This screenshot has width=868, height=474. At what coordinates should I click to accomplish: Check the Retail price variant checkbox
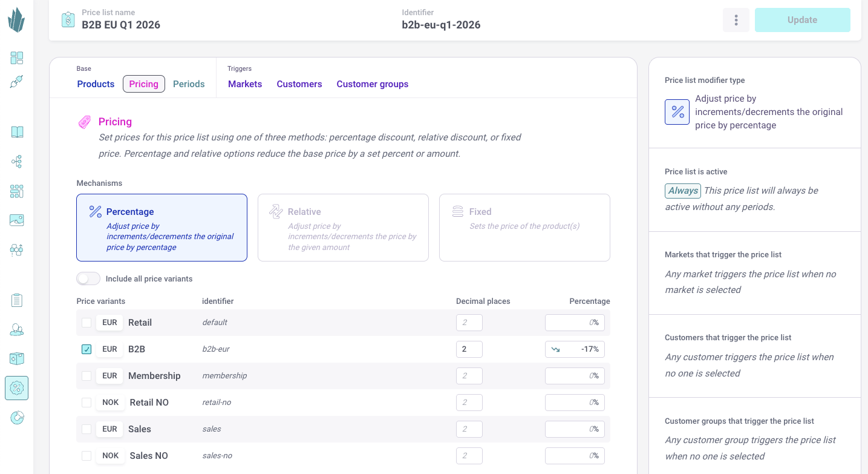[x=86, y=323]
